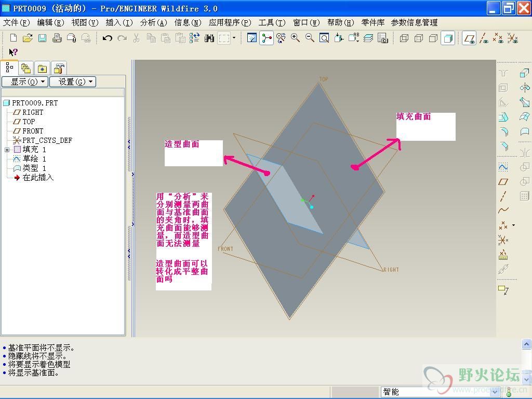Open the saved view list icon
Viewport: 532px width, 399px height.
pos(353,38)
